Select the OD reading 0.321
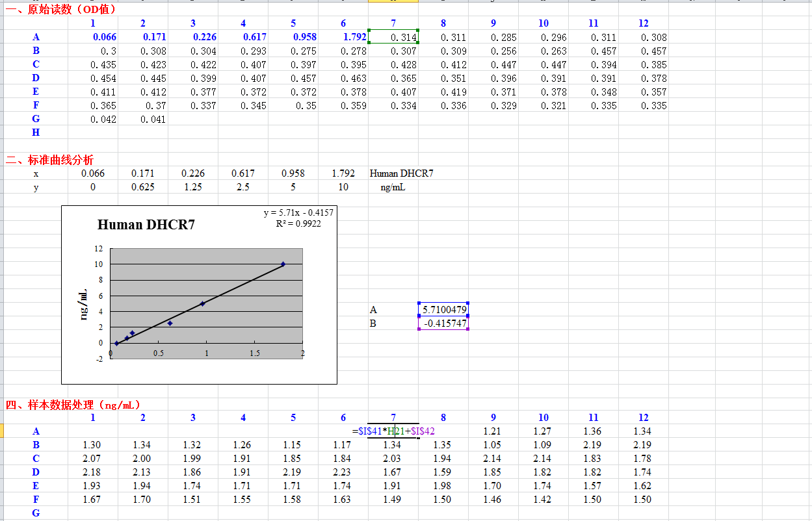Screen dimensions: 812x521 pyautogui.click(x=554, y=105)
